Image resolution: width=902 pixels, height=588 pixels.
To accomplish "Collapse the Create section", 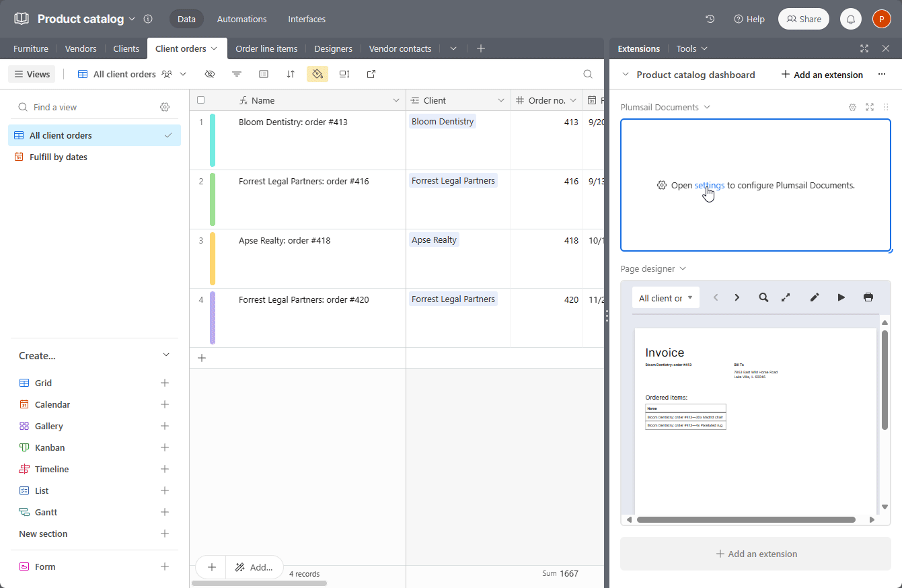I will [166, 355].
